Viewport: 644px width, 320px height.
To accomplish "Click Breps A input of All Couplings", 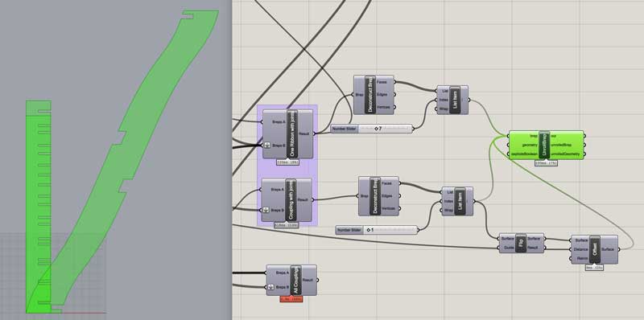I will (283, 273).
